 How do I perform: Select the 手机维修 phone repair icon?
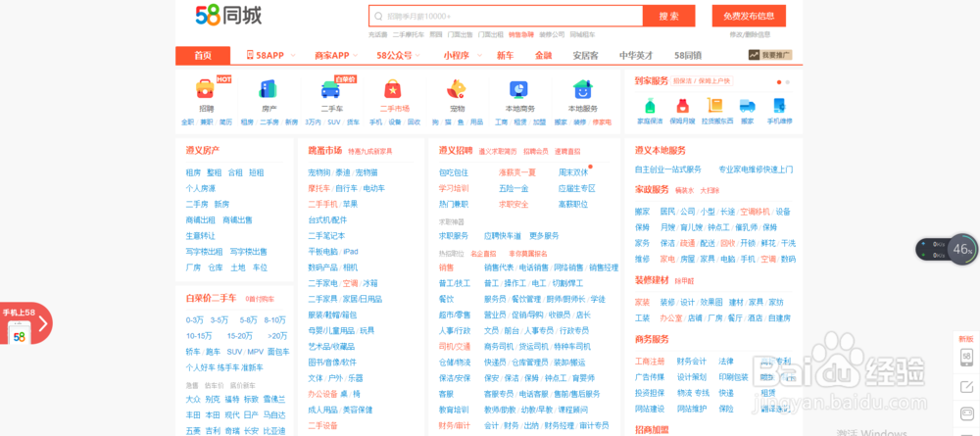[779, 106]
